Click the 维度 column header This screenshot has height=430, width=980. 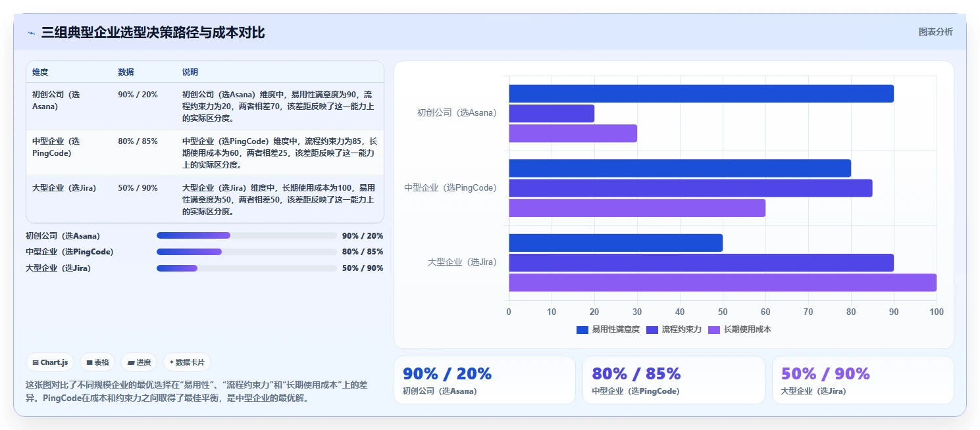[x=40, y=72]
